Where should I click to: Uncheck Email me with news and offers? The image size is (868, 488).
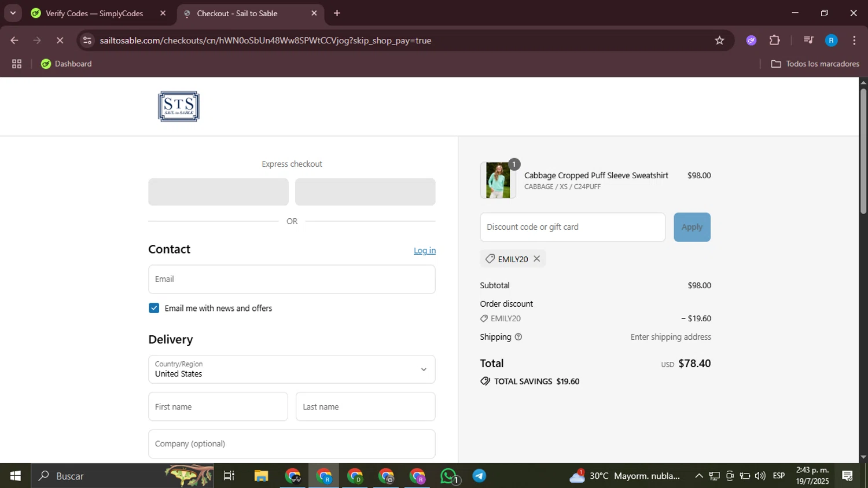click(x=154, y=308)
